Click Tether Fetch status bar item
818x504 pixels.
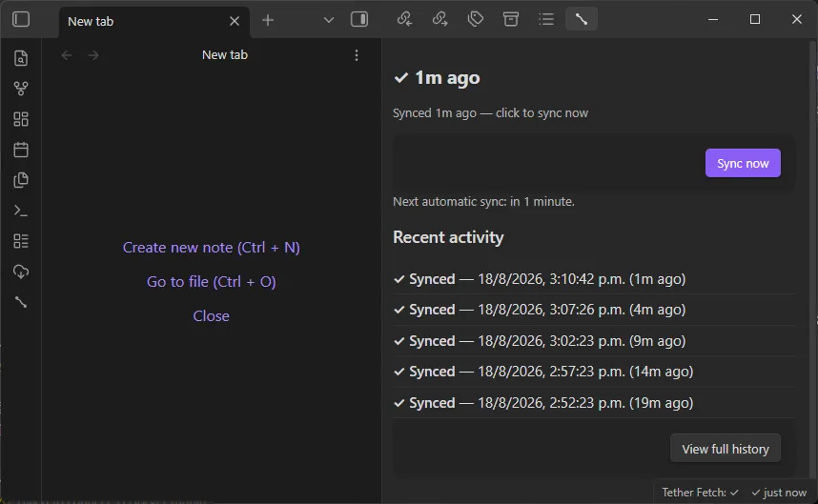(x=700, y=493)
